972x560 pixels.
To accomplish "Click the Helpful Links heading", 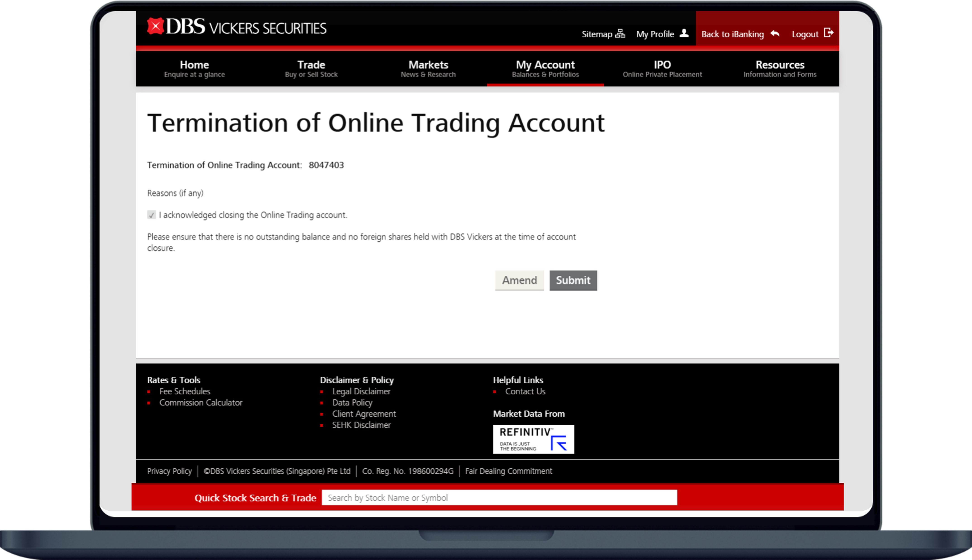I will (518, 380).
